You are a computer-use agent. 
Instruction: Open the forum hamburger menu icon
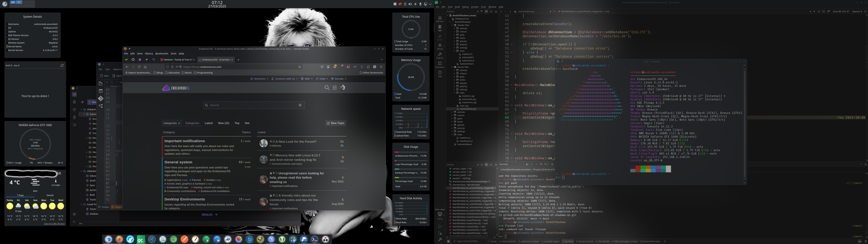point(335,88)
